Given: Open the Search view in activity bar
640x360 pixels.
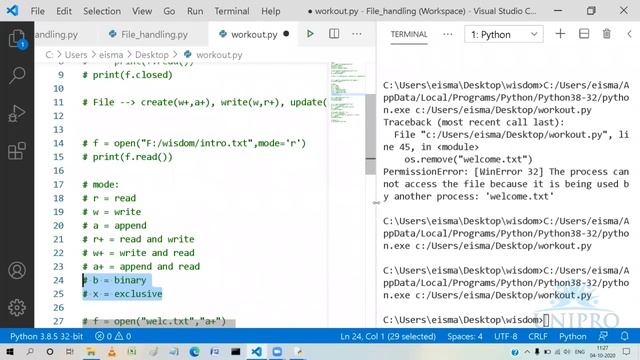Looking at the screenshot, I should click(x=17, y=76).
